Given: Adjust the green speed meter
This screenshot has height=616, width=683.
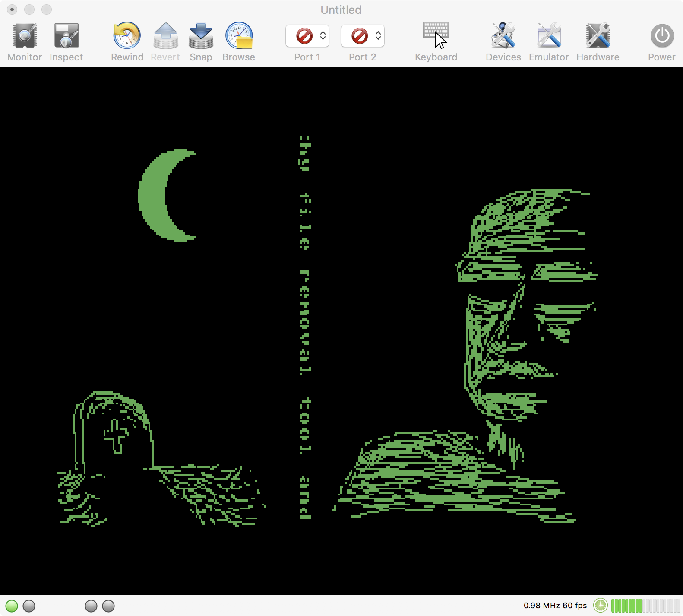Looking at the screenshot, I should coord(645,606).
